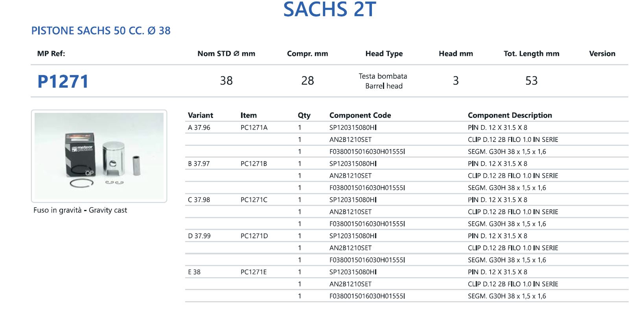The width and height of the screenshot is (644, 320).
Task: Click the Head Type header
Action: (384, 53)
